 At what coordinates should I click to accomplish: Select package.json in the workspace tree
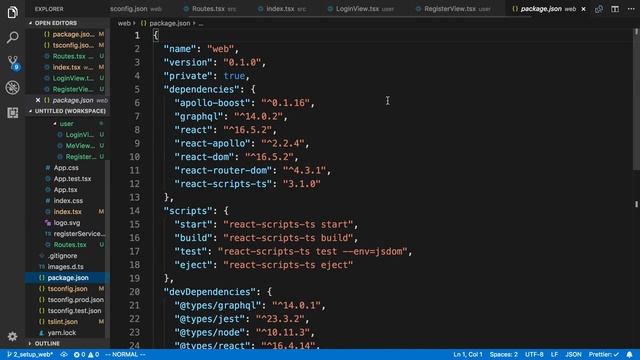(x=67, y=278)
